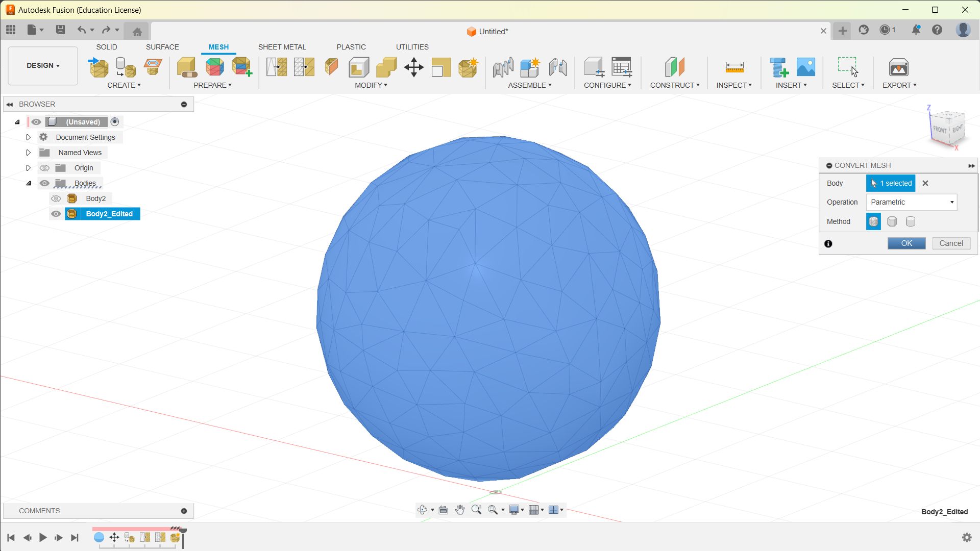Click the Generate Face Groups icon in Prepare
Image resolution: width=980 pixels, height=551 pixels.
point(215,67)
